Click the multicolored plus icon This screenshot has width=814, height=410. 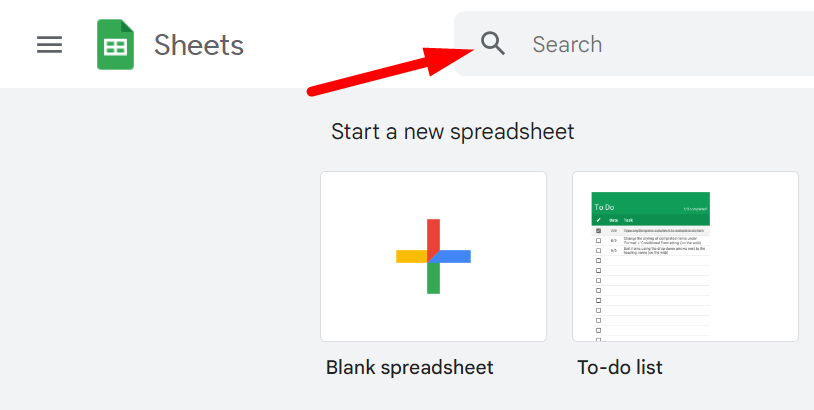(x=433, y=256)
